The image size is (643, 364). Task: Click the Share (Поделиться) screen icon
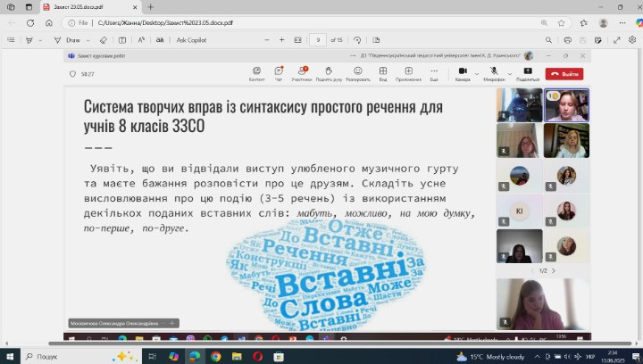(527, 72)
